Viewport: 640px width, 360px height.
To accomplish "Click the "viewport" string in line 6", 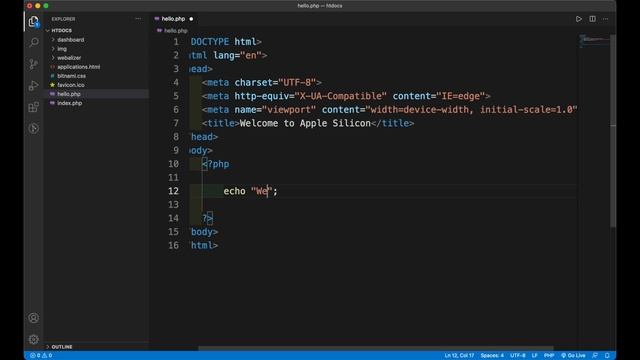I will pos(289,109).
